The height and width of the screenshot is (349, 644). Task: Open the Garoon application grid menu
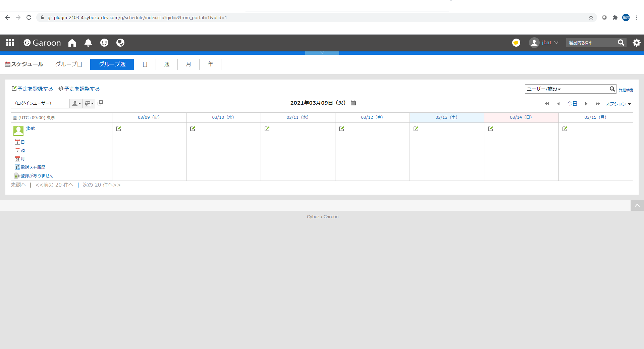(10, 43)
